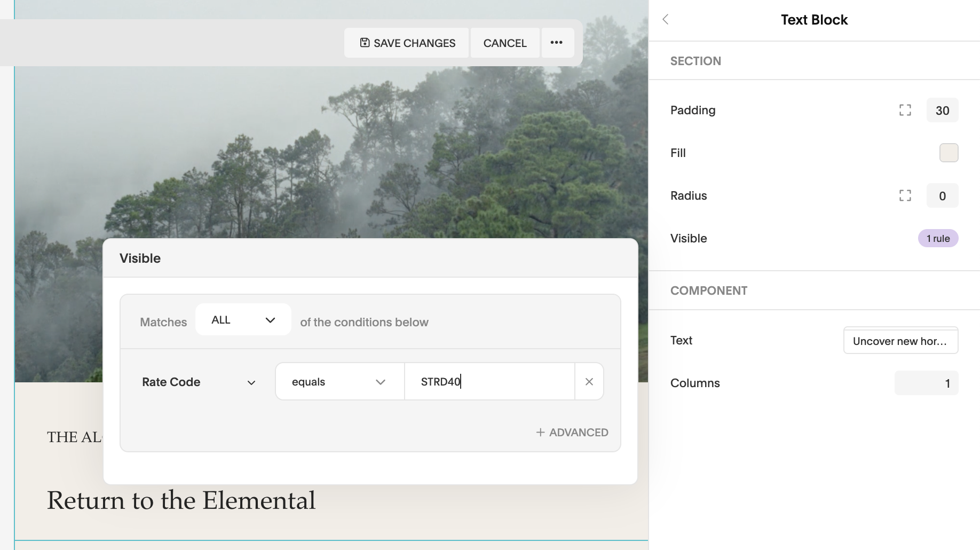
Task: Click the Columns value 1 field
Action: pos(926,383)
